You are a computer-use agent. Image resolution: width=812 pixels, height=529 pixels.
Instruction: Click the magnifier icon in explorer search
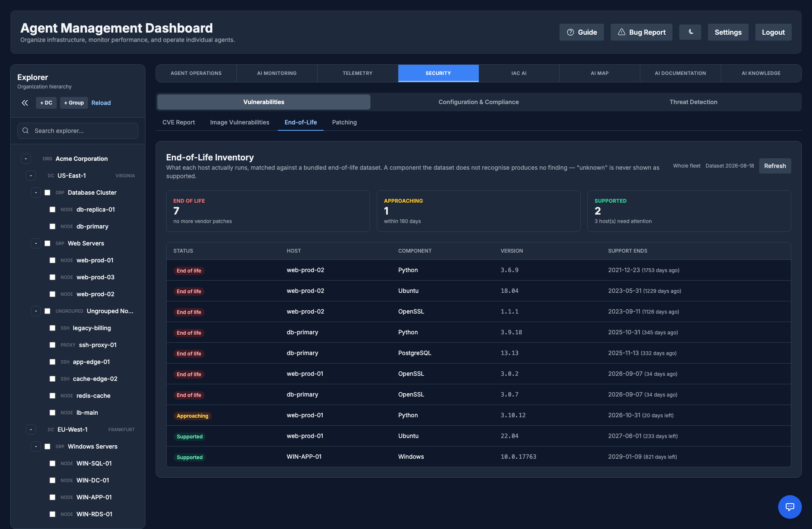[x=26, y=131]
